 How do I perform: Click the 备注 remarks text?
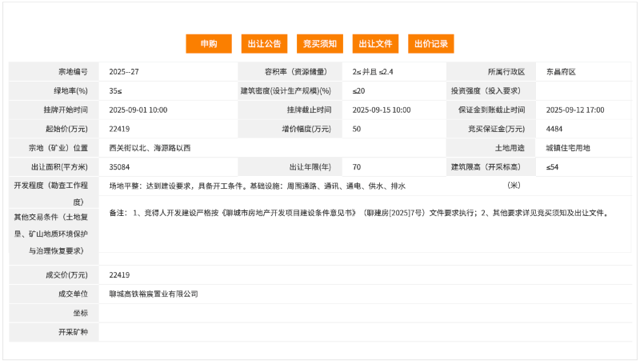click(360, 214)
